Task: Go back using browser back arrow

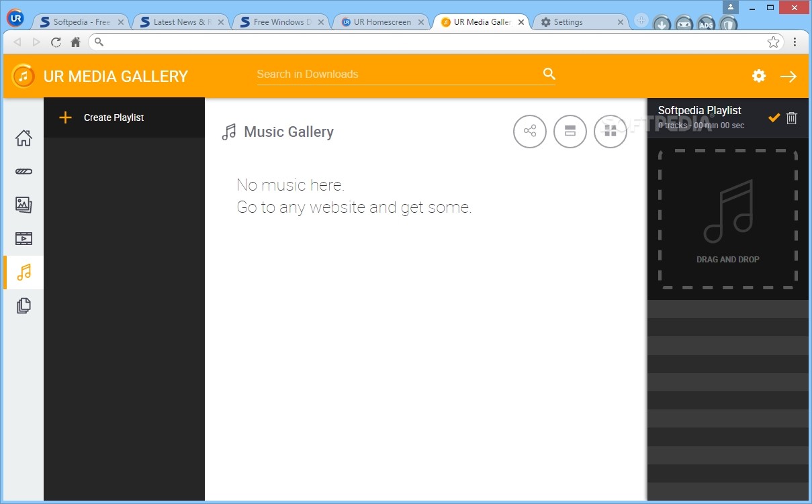Action: 17,42
